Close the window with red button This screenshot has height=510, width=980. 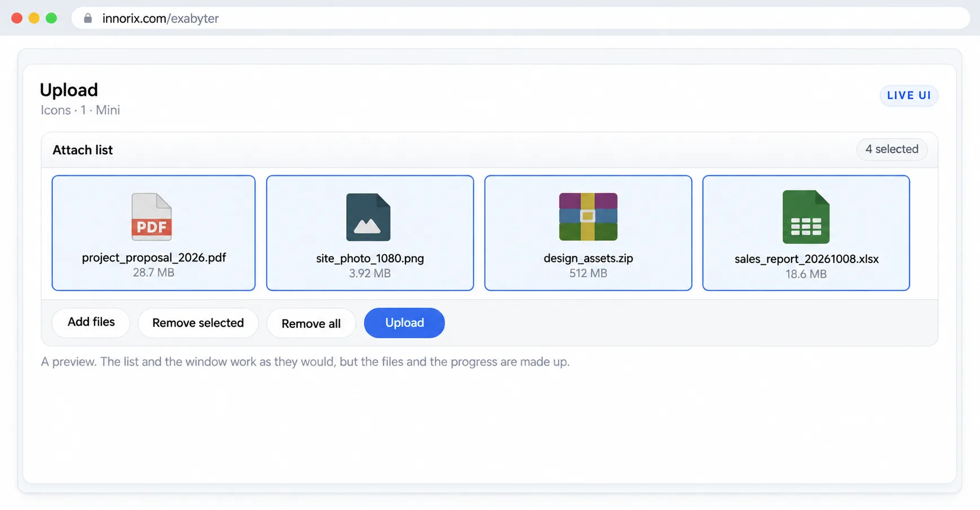[x=17, y=18]
